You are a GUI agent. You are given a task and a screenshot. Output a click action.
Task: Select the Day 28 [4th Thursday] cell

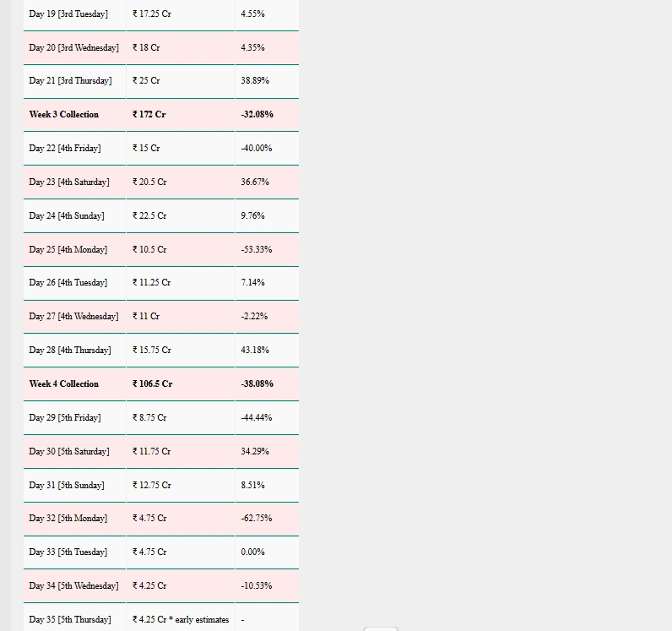[70, 351]
